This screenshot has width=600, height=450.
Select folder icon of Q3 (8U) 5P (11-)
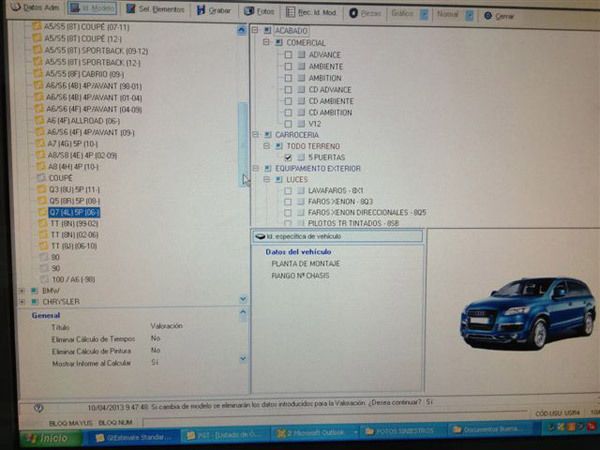click(41, 189)
